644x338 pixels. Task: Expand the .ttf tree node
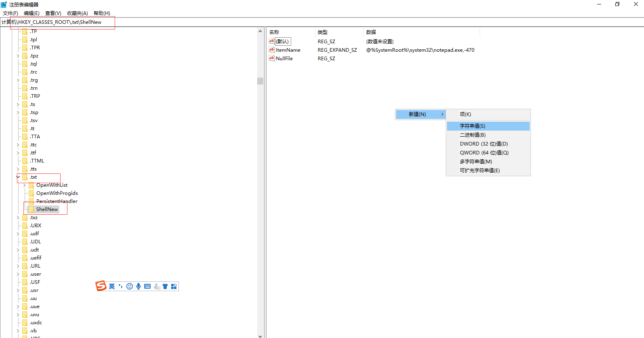[18, 152]
